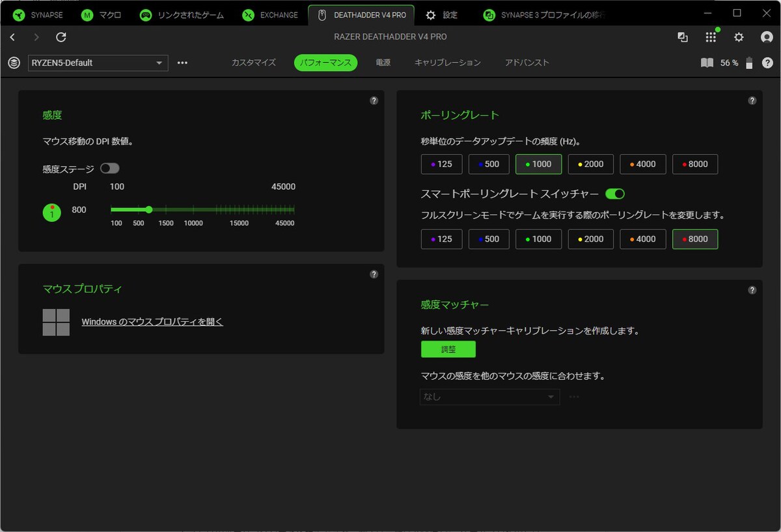Go to the カスタマイズ section

pos(254,62)
